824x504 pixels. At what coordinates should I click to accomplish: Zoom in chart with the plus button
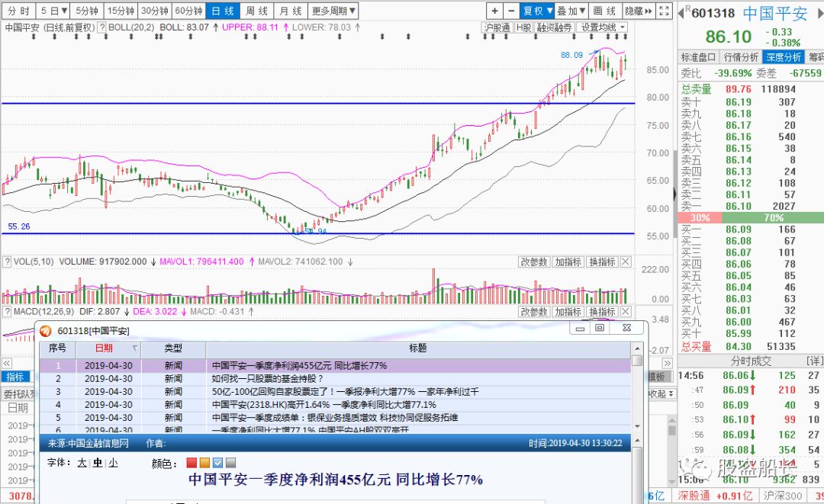494,11
